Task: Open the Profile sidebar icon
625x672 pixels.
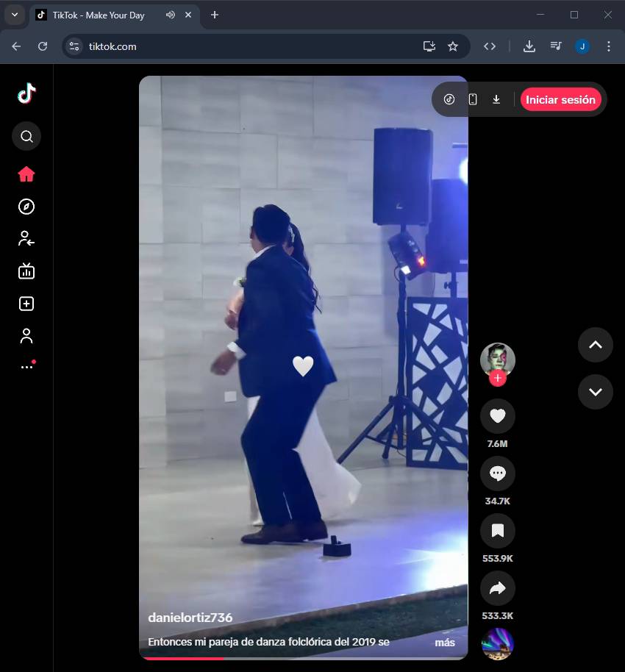Action: coord(26,336)
